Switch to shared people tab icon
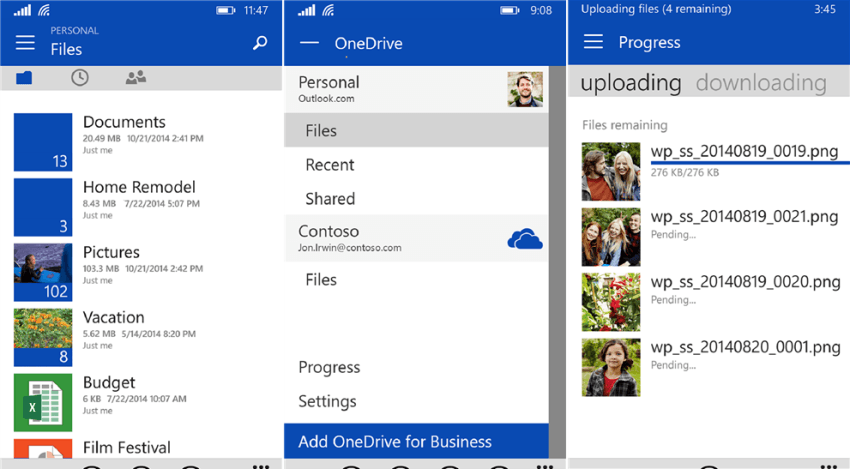 [136, 78]
